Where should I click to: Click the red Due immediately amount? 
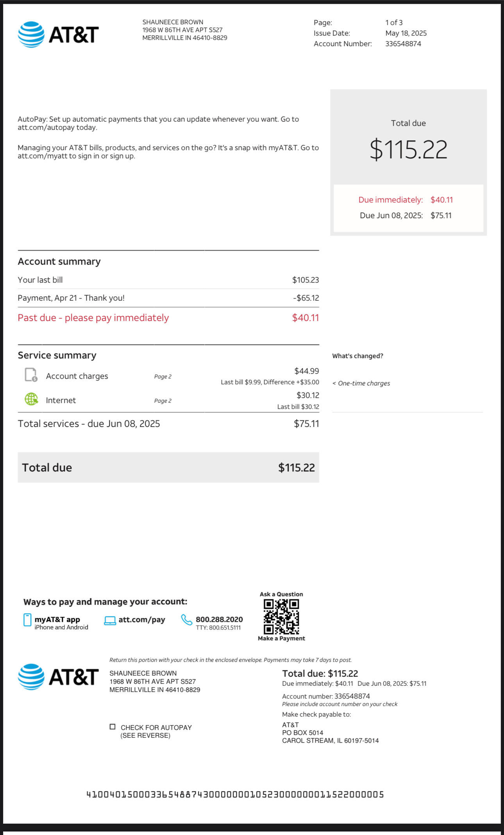click(441, 200)
